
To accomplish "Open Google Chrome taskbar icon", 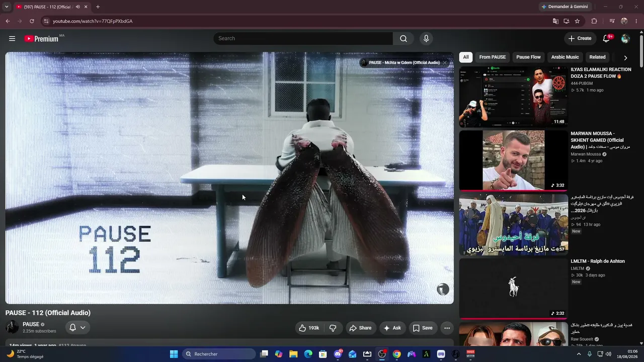I will pyautogui.click(x=397, y=354).
